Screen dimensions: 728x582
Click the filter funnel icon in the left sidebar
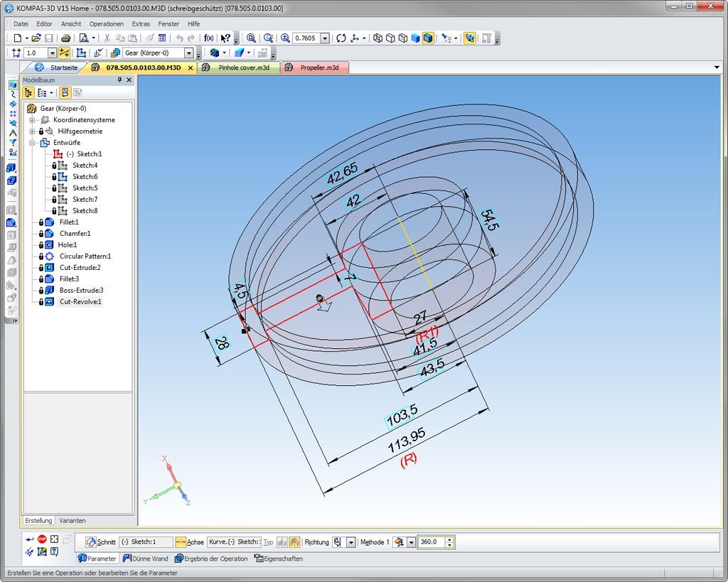[x=13, y=143]
